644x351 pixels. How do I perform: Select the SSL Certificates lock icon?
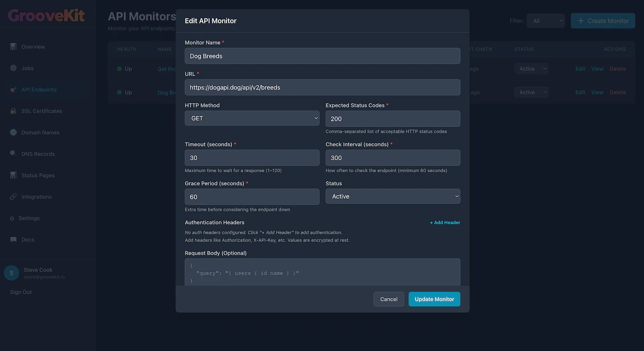[14, 111]
